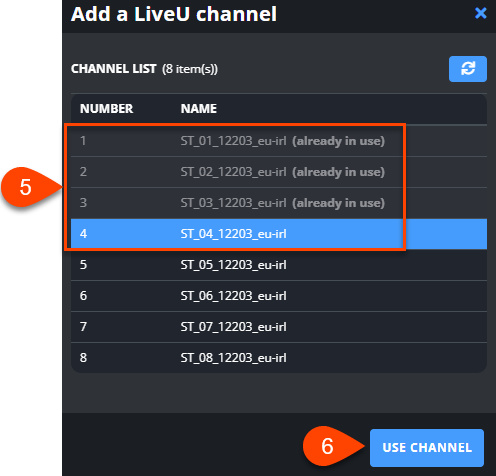Select channel ST_05_12203_eu-irl
Screen dimensions: 496x476
point(279,265)
